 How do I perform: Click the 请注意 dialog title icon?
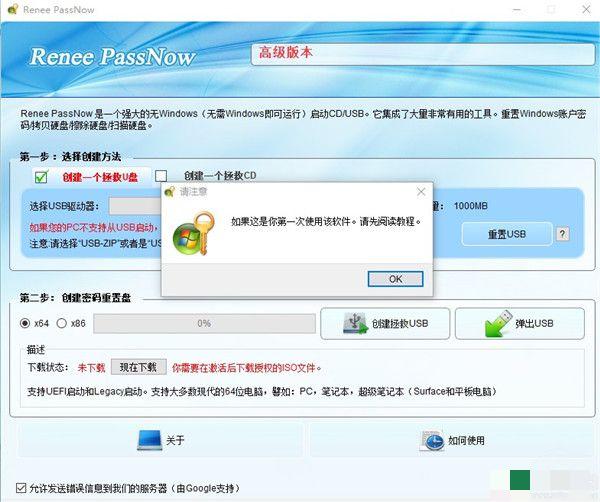click(x=169, y=191)
